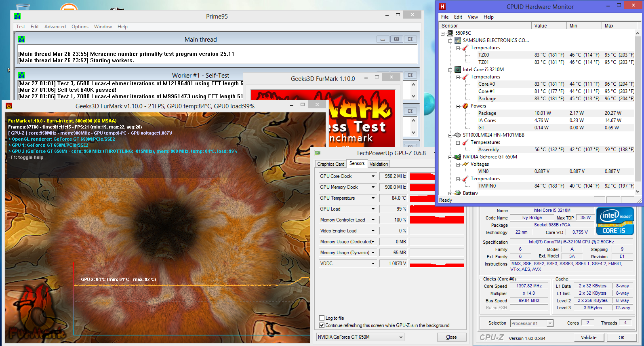Click the Hardware Monitor scrollbar up arrow
Viewport: 644px width, 346px height.
tap(638, 33)
